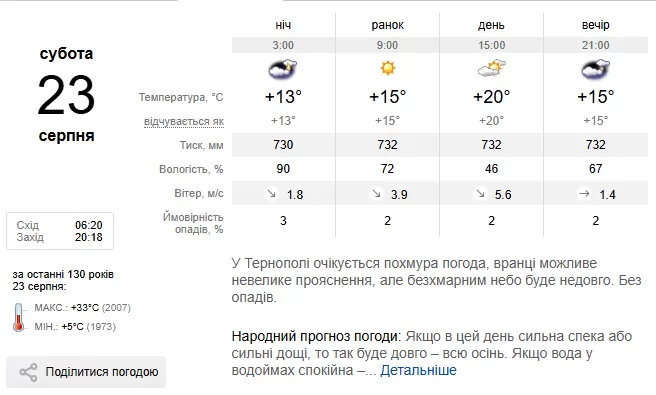Click the large date number 23
The height and width of the screenshot is (395, 656).
(66, 95)
